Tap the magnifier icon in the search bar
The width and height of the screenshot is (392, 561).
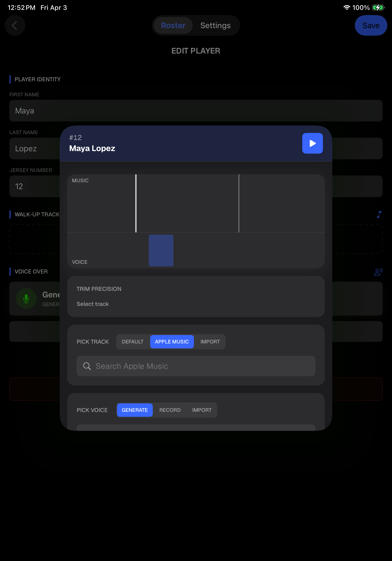pos(87,366)
